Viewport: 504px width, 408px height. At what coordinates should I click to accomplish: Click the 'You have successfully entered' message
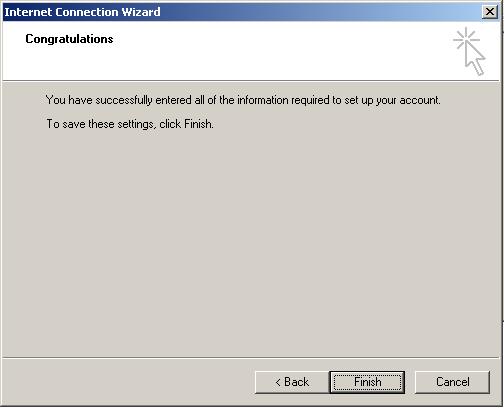point(243,100)
